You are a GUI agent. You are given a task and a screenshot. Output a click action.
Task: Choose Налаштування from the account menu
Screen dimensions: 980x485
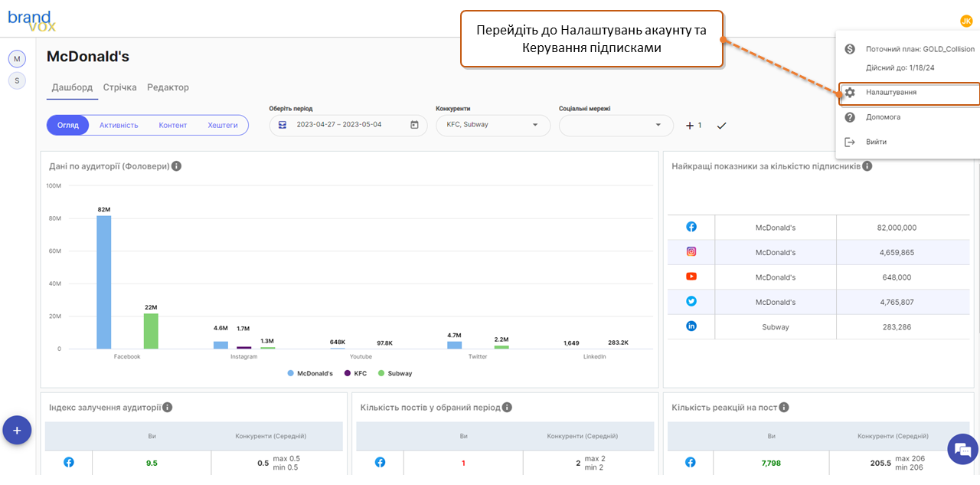(x=909, y=93)
